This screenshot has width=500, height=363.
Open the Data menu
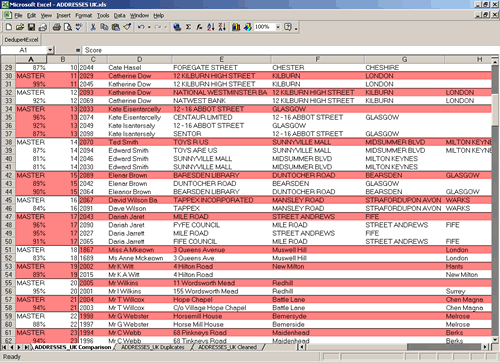tap(119, 15)
